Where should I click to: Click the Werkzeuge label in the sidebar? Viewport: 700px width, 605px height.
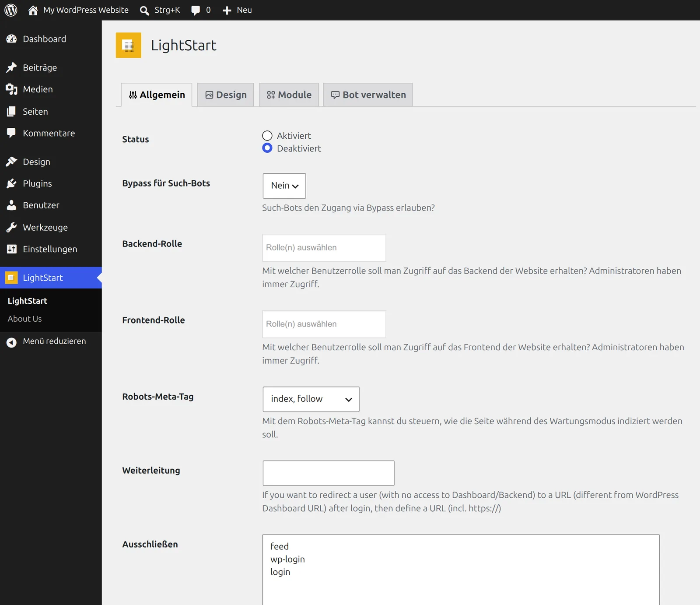(x=45, y=228)
